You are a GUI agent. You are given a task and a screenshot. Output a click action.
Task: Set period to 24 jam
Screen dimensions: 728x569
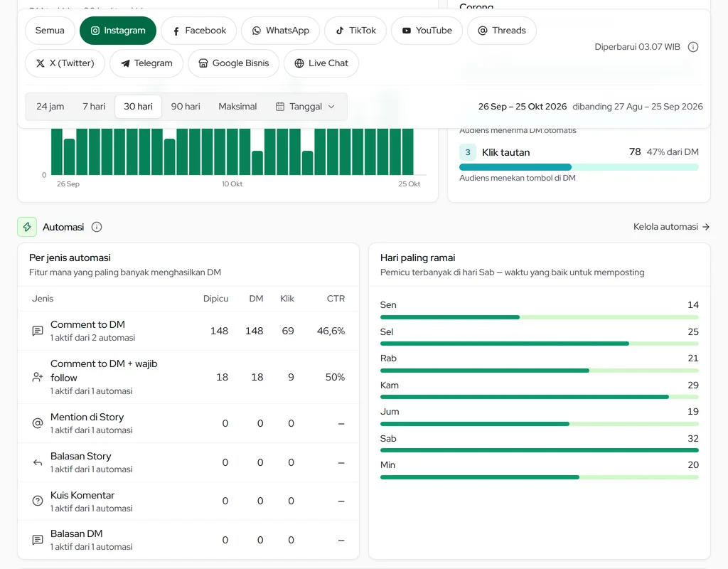tap(50, 107)
